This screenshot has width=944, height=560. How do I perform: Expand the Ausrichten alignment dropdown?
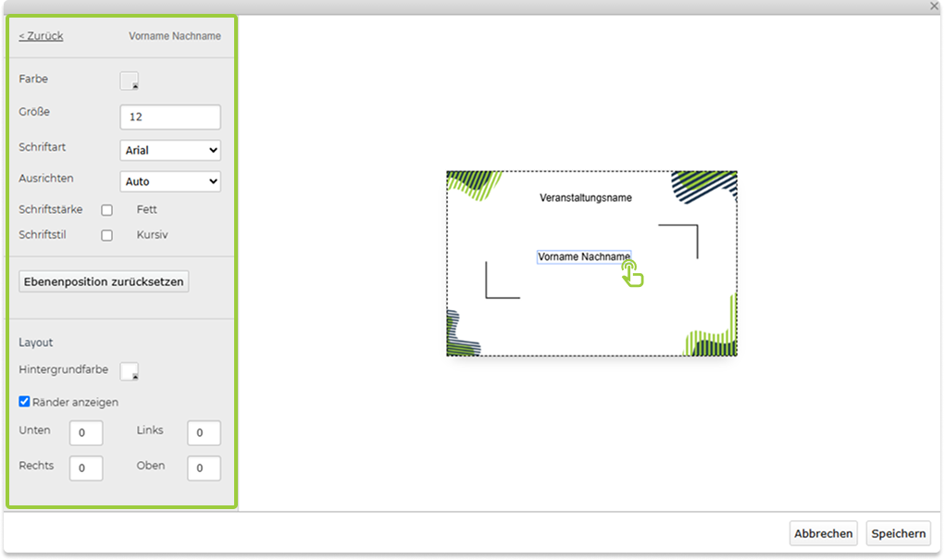pos(170,181)
